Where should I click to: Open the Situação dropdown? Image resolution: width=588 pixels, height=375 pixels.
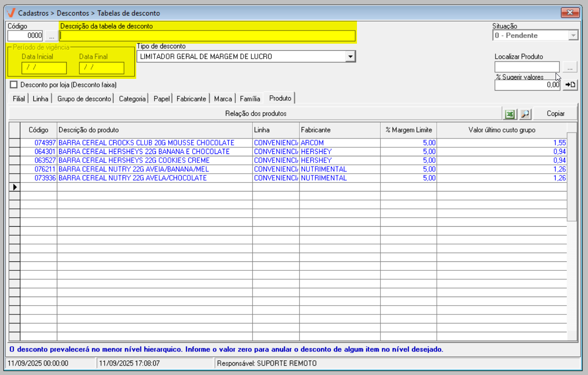[x=573, y=36]
